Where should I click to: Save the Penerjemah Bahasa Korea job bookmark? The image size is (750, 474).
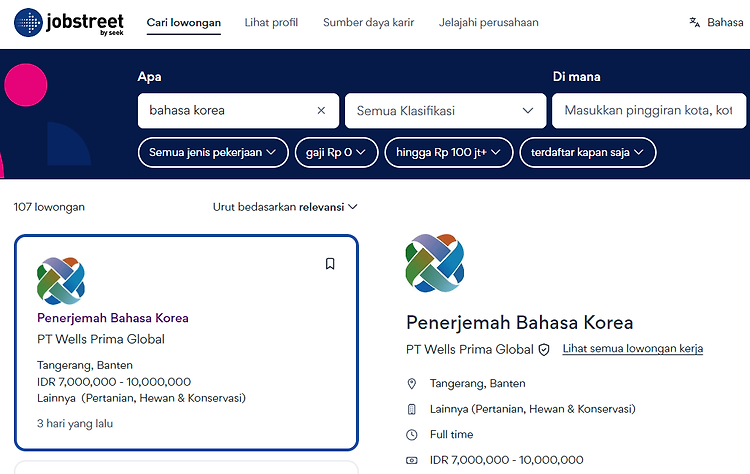pos(330,264)
